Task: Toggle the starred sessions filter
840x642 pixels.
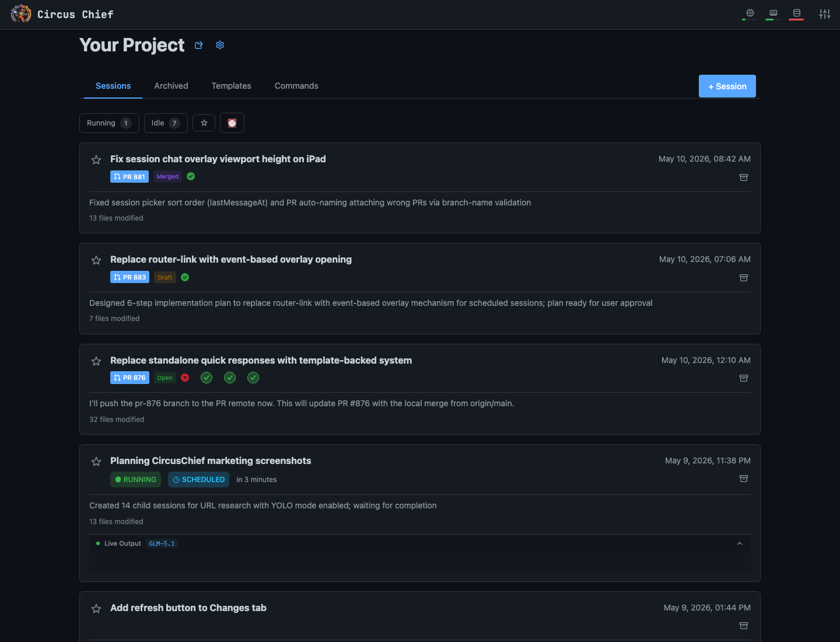Action: point(204,123)
